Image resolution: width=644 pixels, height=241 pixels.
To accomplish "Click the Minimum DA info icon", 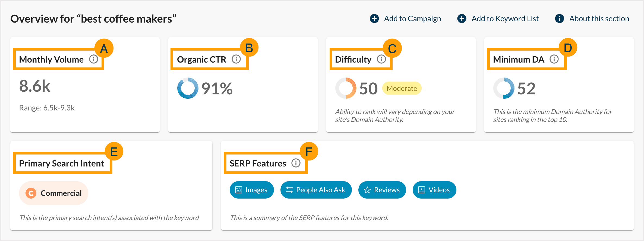I will point(554,59).
